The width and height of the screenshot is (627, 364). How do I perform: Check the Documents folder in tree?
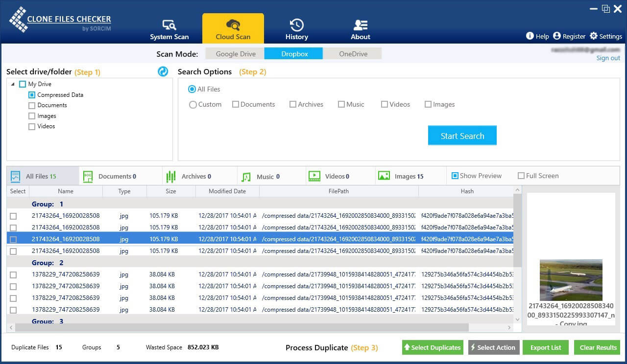point(32,105)
